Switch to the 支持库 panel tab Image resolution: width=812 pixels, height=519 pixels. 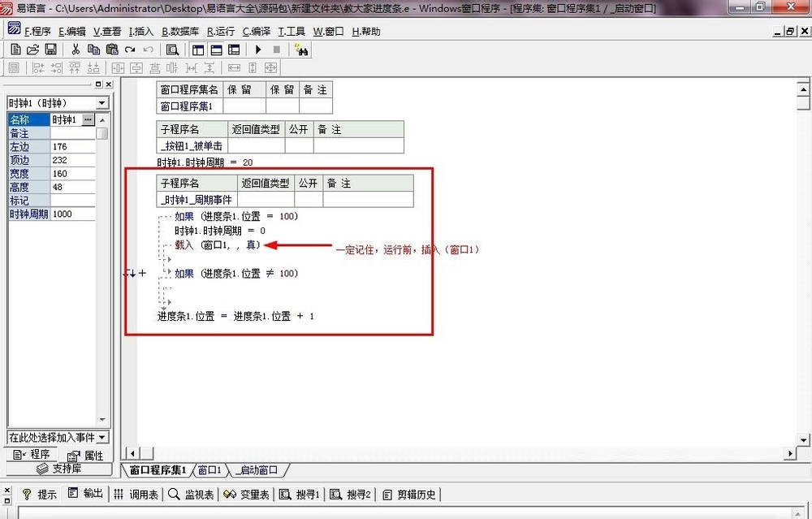click(x=58, y=469)
